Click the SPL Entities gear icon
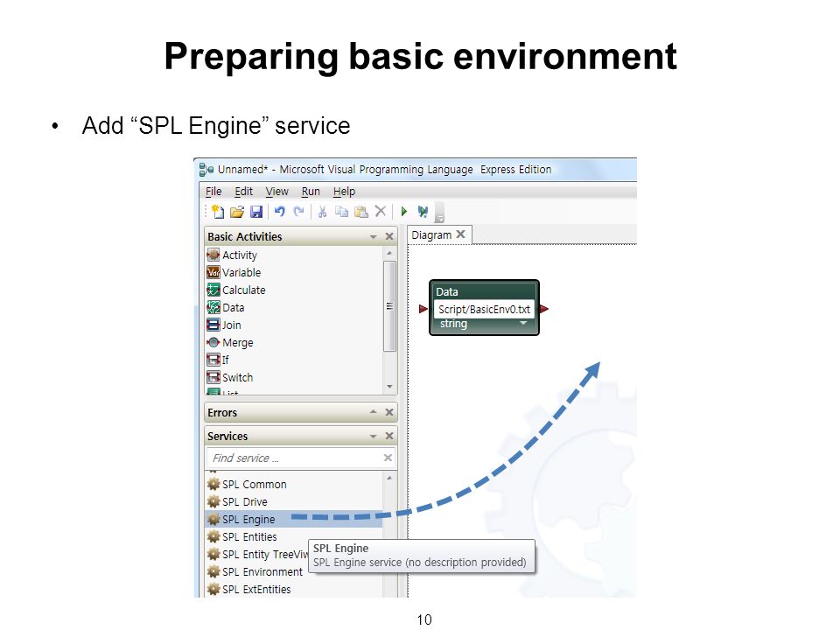This screenshot has width=840, height=630. [x=213, y=536]
